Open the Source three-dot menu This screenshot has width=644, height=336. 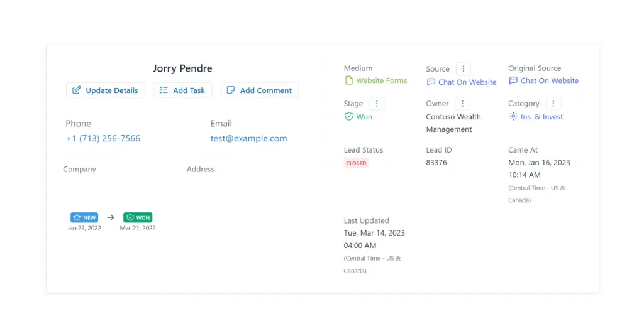point(464,69)
